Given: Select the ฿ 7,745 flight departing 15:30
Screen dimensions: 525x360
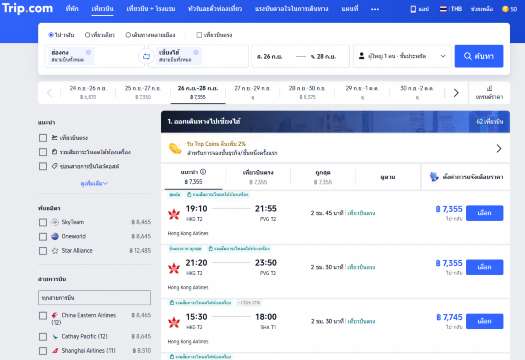Looking at the screenshot, I should [x=484, y=321].
